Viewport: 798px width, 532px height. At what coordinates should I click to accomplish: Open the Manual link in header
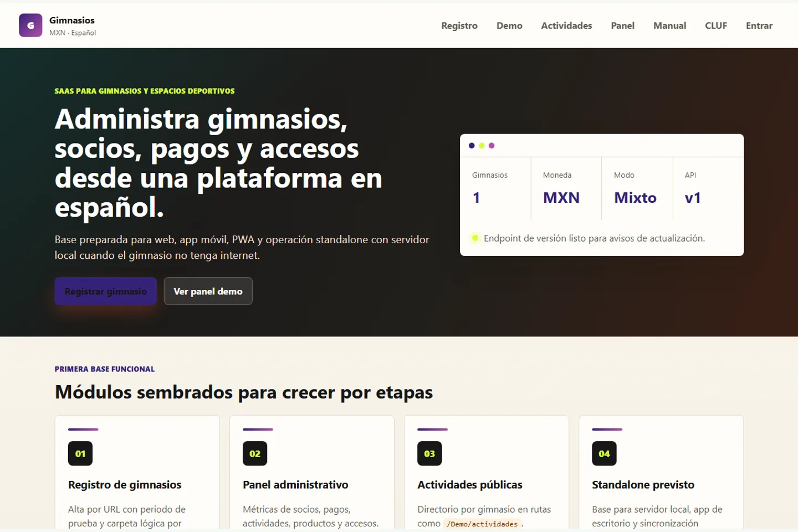[669, 25]
